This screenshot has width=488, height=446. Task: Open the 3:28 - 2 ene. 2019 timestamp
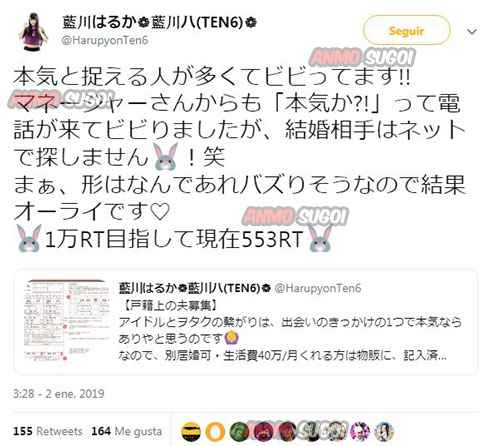59,393
